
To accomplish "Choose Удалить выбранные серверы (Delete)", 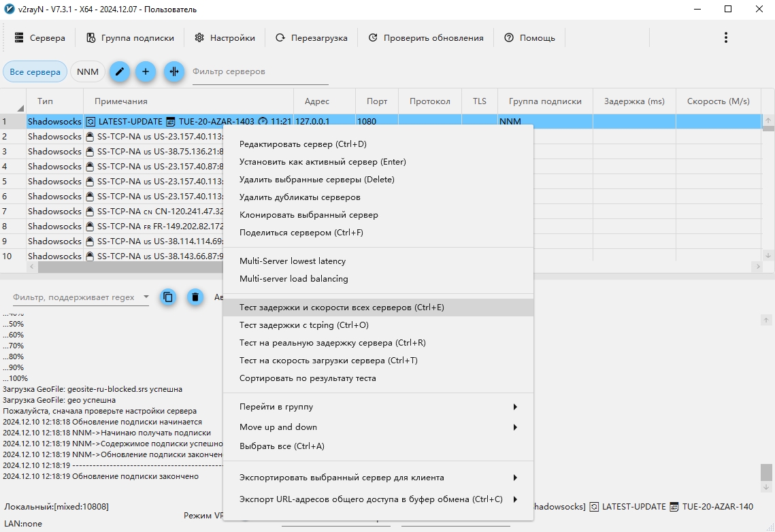I will [378, 180].
